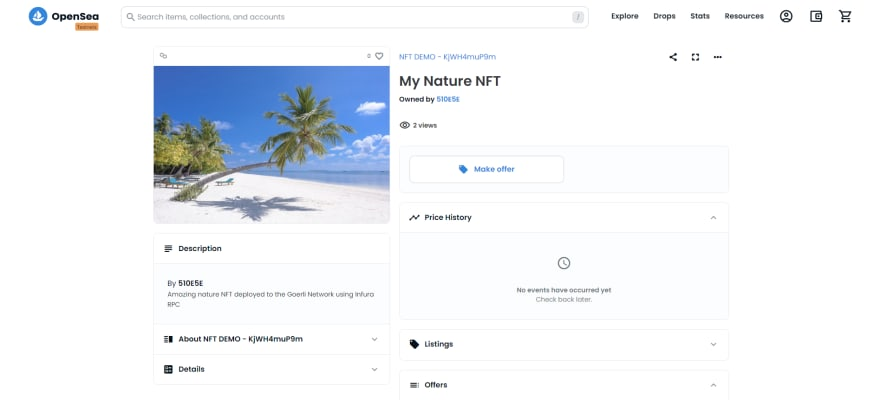Screen dimensions: 880x400
Task: Open NFT DEMO collection link
Action: [447, 57]
